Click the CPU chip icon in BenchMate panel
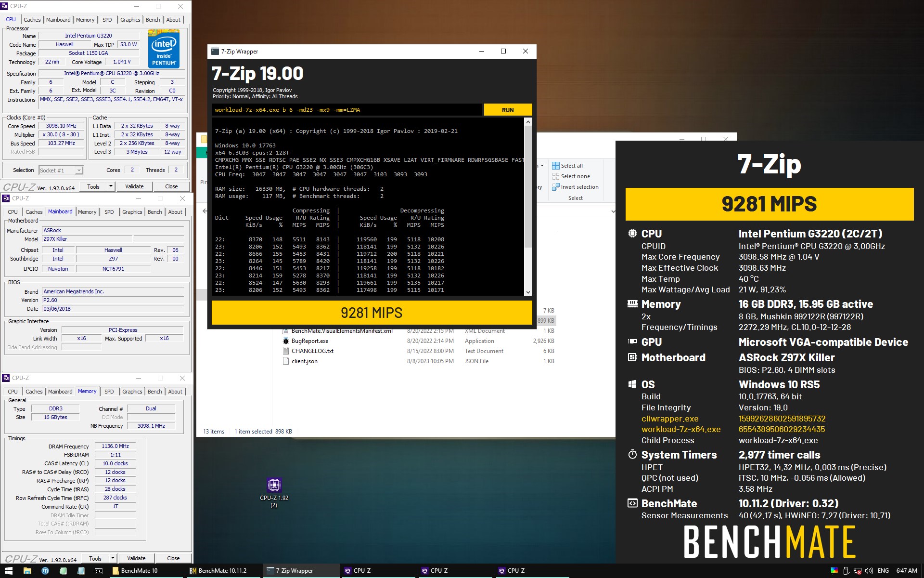Viewport: 924px width, 578px height. pyautogui.click(x=632, y=234)
